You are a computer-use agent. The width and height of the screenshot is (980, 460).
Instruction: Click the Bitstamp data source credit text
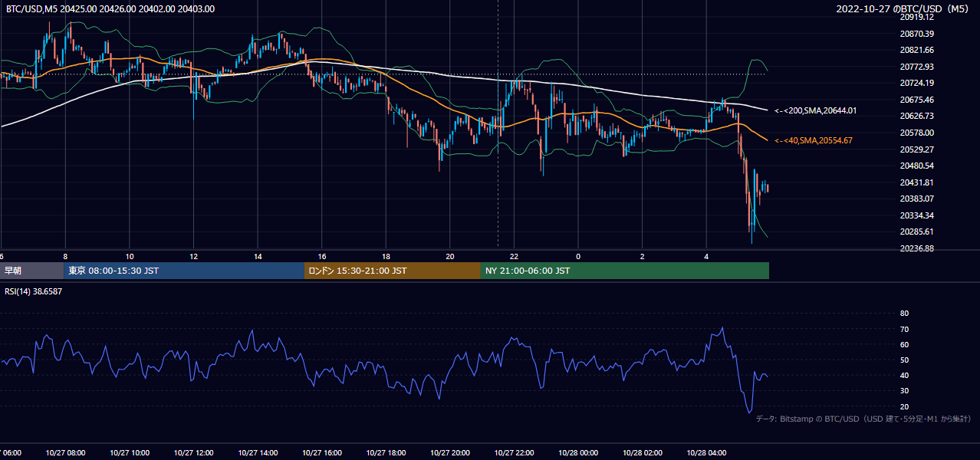(x=863, y=419)
